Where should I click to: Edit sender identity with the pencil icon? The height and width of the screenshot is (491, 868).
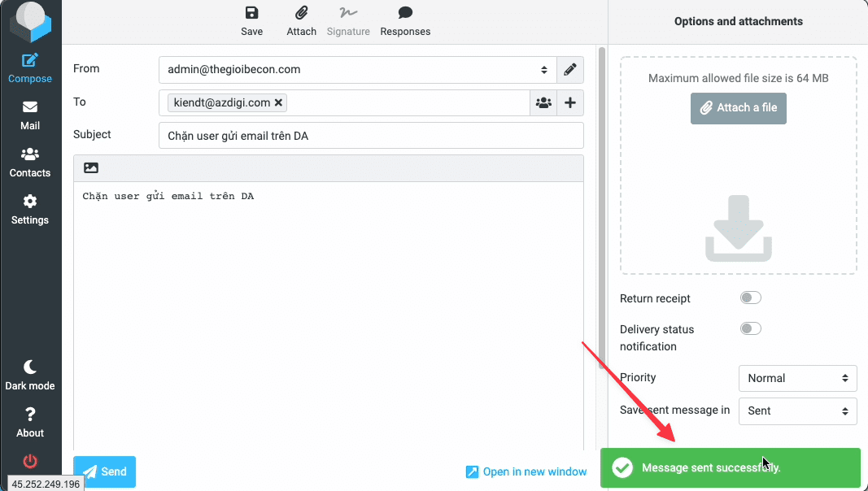569,70
